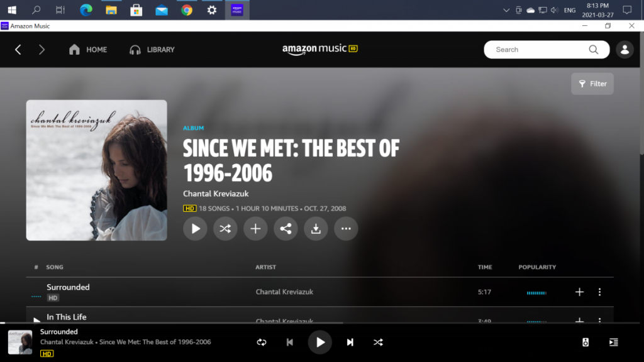The height and width of the screenshot is (362, 644).
Task: Click the now playing album thumbnail
Action: point(20,343)
